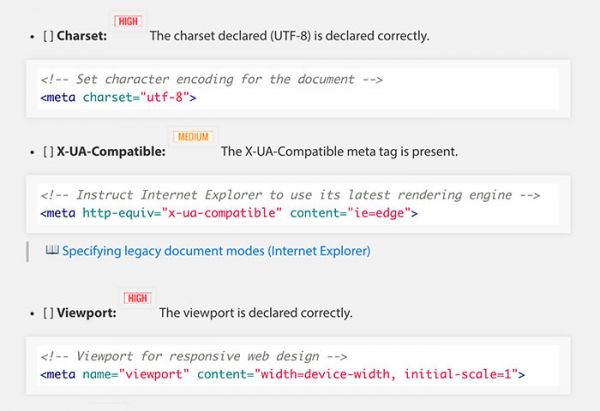Click the "charset declared (UTF-8)" description text

pos(289,36)
